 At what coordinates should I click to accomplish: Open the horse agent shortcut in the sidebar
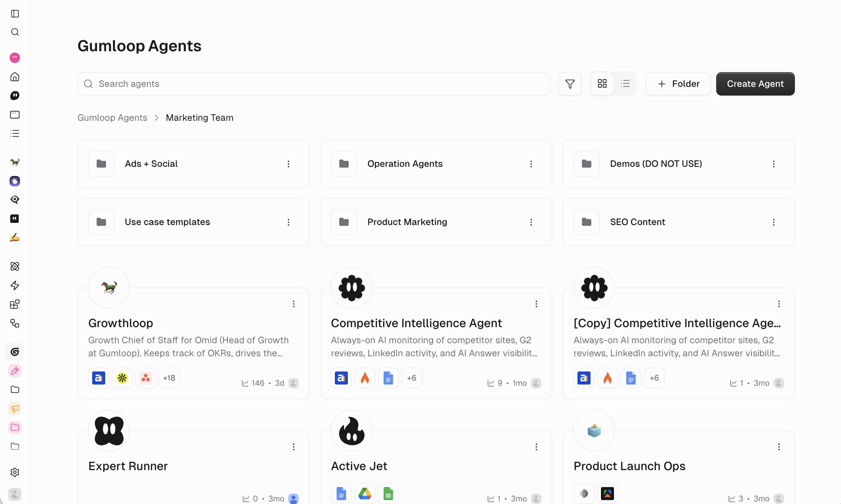click(x=15, y=162)
